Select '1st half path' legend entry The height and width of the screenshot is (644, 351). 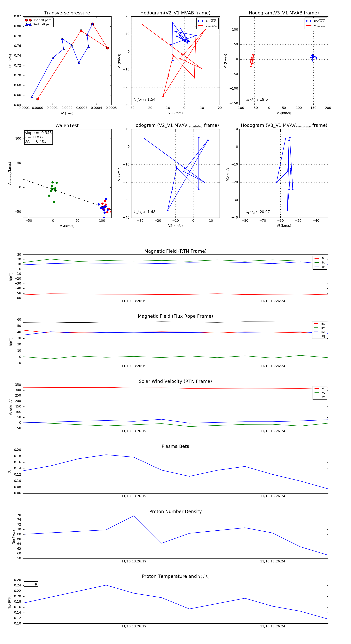pos(39,20)
